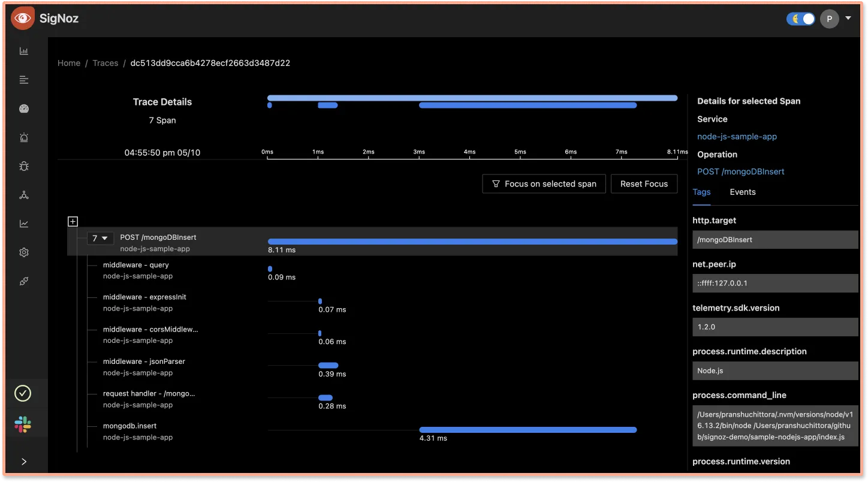Select the middleware - corsMiddleware span
Image resolution: width=868 pixels, height=482 pixels.
click(150, 335)
